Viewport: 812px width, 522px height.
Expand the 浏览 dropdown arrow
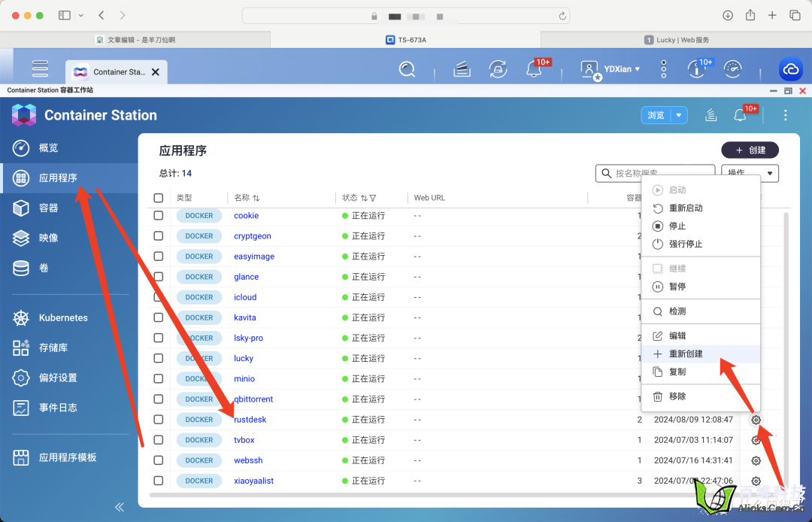coord(679,115)
